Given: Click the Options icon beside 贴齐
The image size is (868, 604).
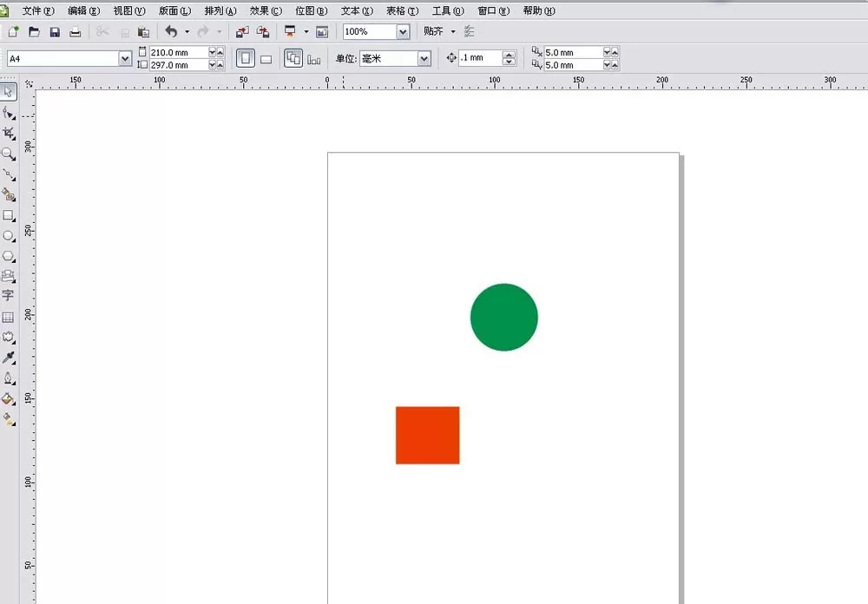Looking at the screenshot, I should [470, 31].
